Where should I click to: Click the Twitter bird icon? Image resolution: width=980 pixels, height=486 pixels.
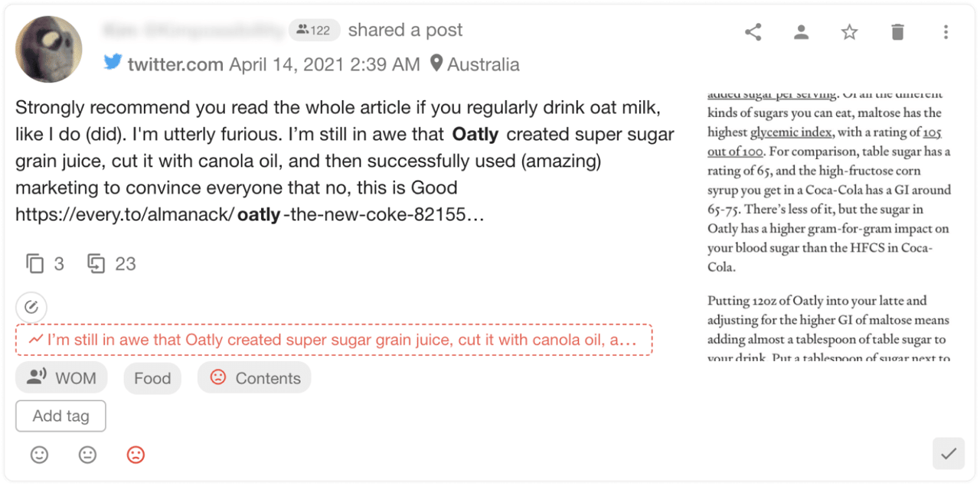tap(113, 64)
